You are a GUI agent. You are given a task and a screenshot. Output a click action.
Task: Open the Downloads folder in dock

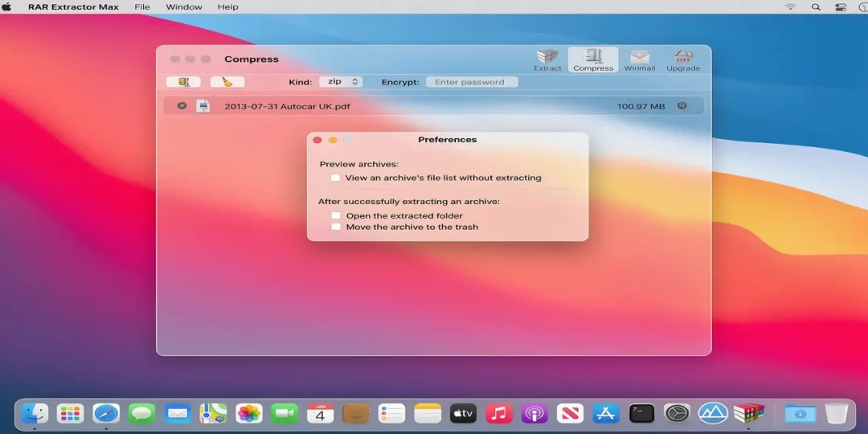[800, 413]
